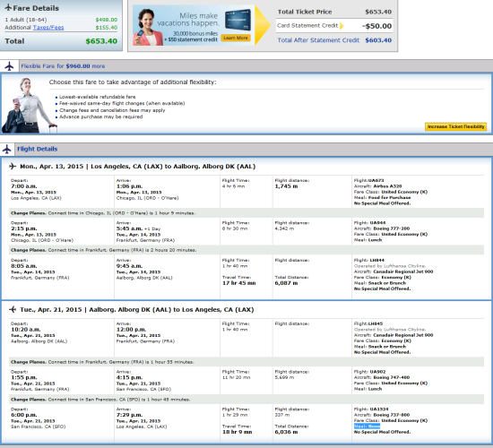Click Aircraft Boeing 747-400 text

pyautogui.click(x=382, y=377)
